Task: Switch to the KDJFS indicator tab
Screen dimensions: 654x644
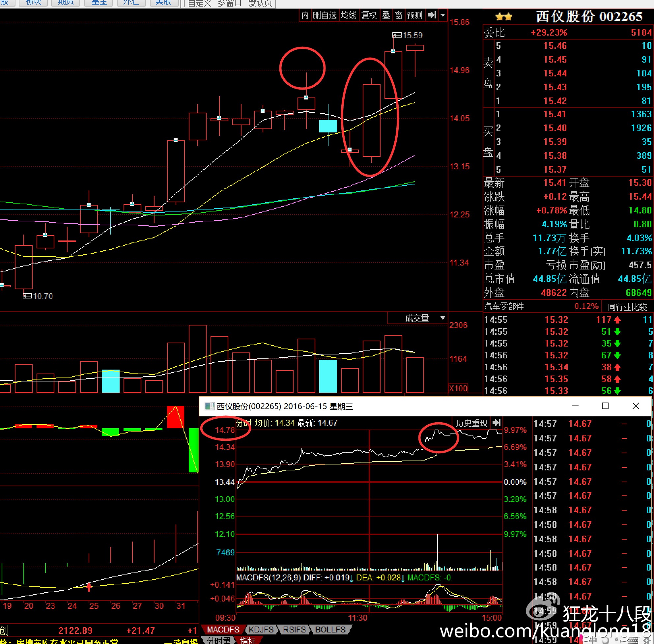Action: (261, 630)
